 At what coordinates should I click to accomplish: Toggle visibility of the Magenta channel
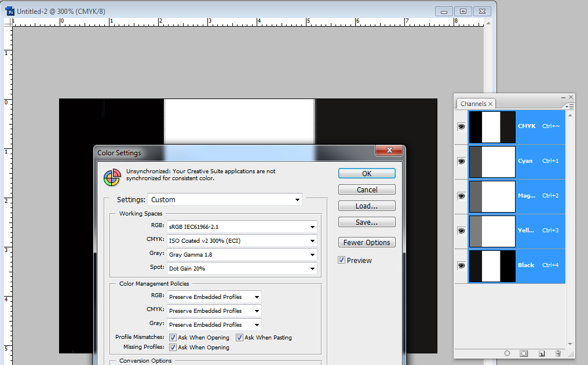[461, 196]
